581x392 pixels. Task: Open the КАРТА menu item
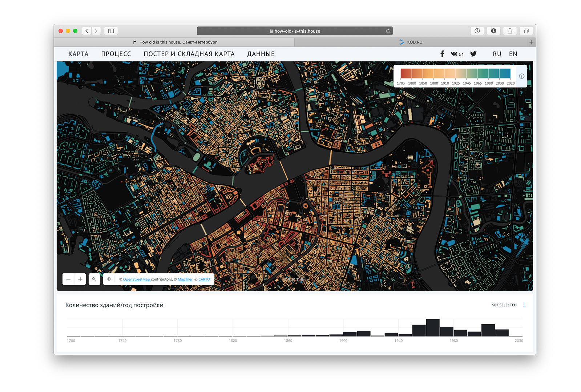coord(78,54)
